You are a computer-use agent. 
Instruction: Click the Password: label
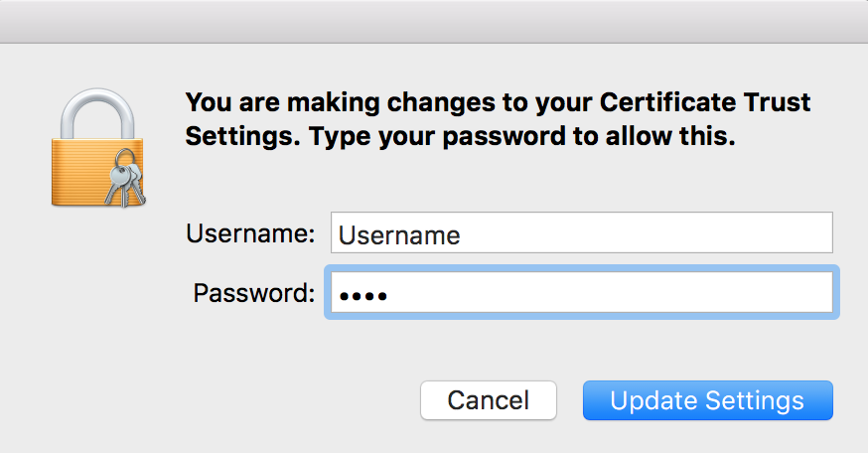point(254,292)
